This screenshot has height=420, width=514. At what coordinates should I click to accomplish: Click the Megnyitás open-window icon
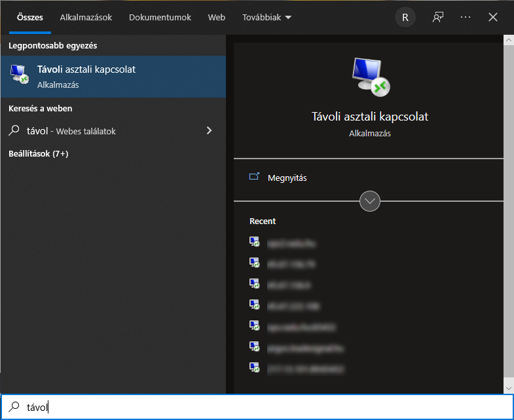coord(254,177)
